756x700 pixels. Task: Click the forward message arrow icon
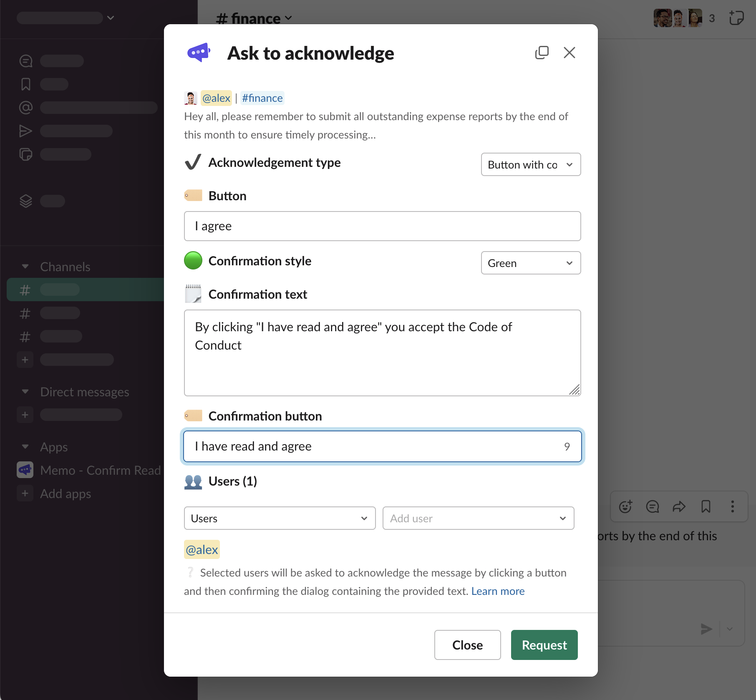pos(679,506)
